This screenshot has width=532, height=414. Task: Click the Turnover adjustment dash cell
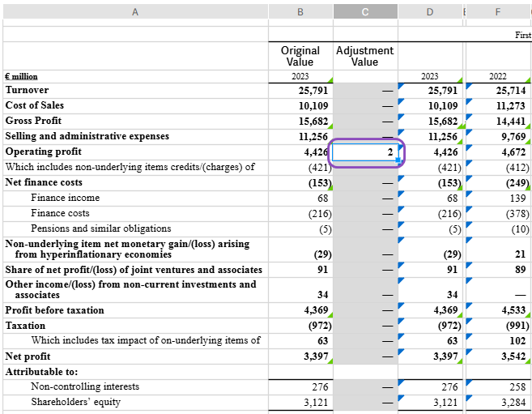[365, 91]
